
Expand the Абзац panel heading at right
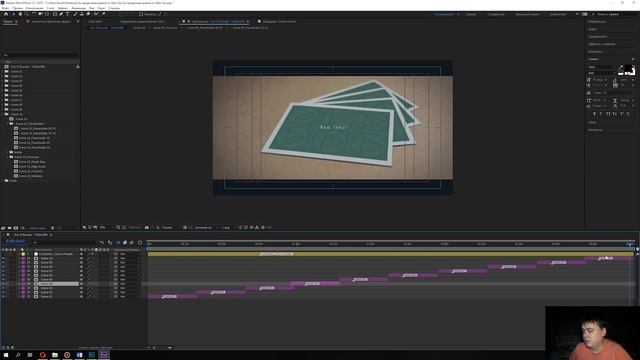point(592,122)
